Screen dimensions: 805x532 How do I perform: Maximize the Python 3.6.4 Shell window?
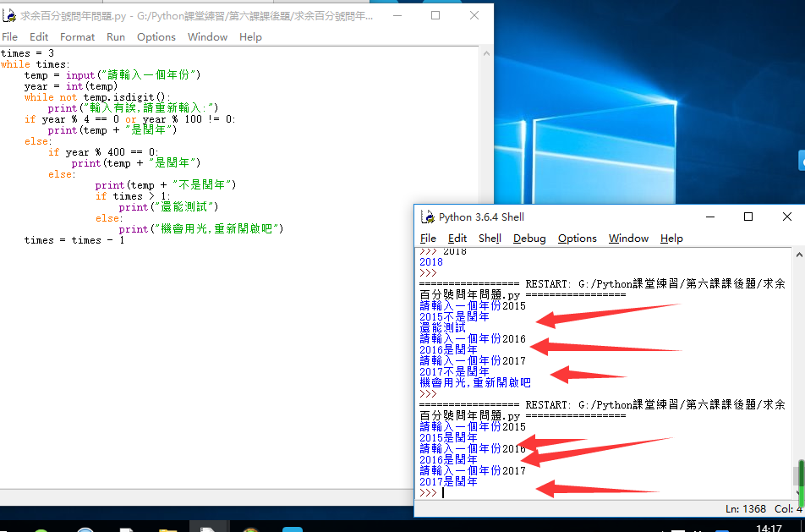(x=748, y=217)
